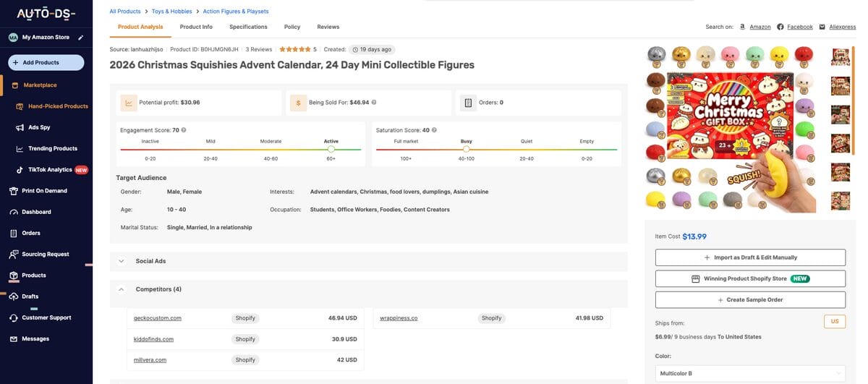Click the Aliexpress search icon

[822, 27]
